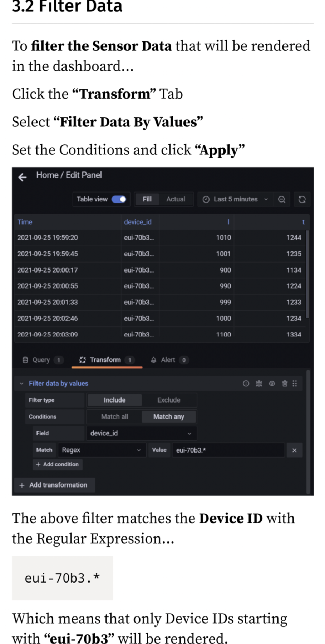
Task: Toggle the Table view switch
Action: [119, 199]
